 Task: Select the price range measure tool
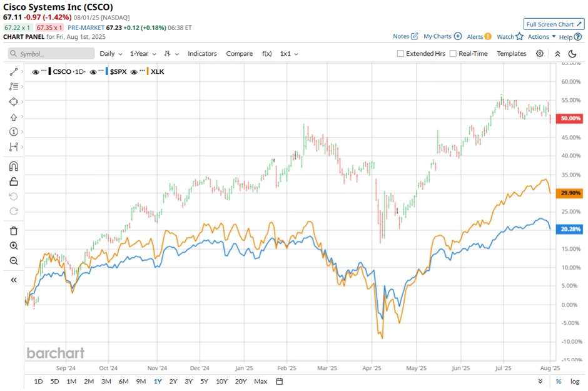click(x=14, y=146)
